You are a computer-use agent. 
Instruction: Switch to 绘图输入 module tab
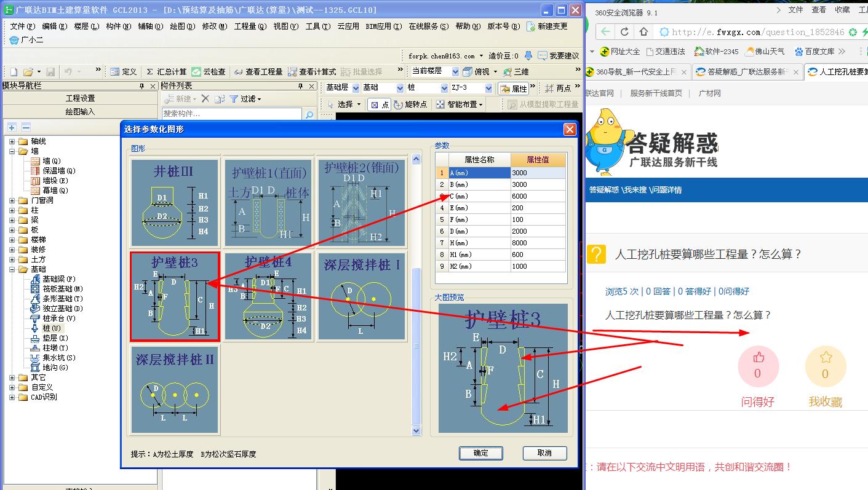[81, 112]
